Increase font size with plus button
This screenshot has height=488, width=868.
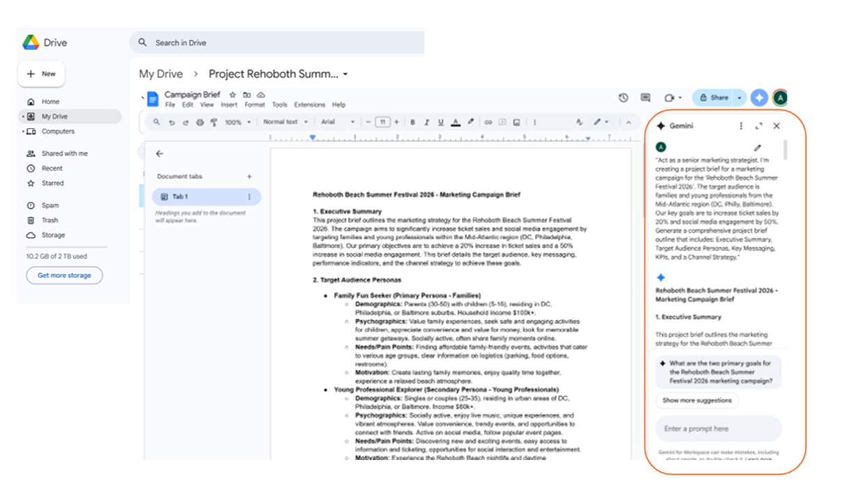point(396,122)
